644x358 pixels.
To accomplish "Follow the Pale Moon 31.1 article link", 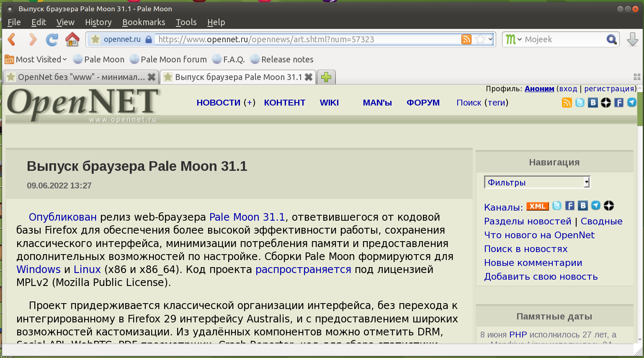I will click(247, 217).
